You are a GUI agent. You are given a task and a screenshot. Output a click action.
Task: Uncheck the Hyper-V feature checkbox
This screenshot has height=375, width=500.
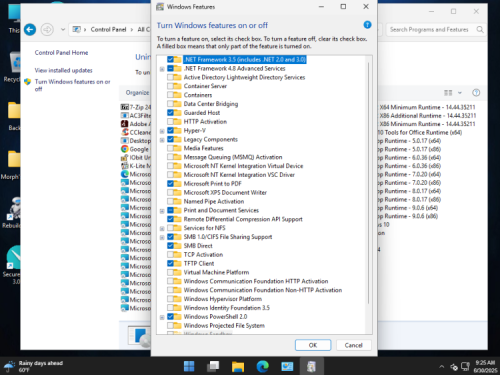pos(170,130)
